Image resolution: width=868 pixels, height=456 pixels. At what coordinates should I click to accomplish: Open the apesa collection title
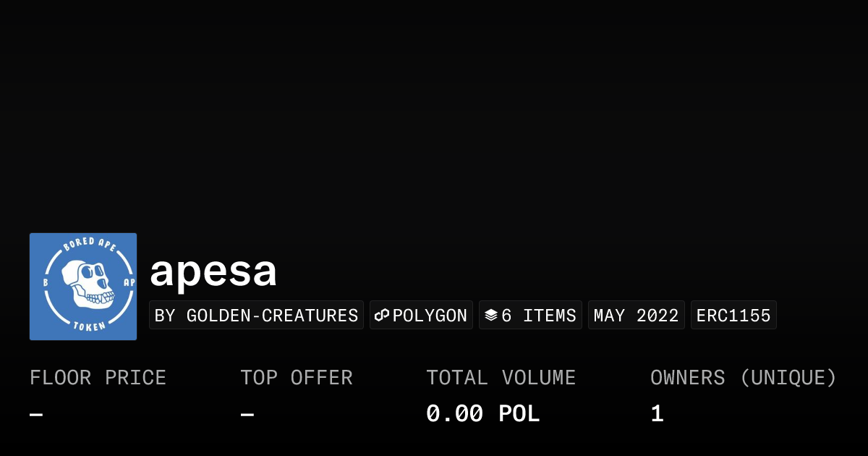coord(213,271)
